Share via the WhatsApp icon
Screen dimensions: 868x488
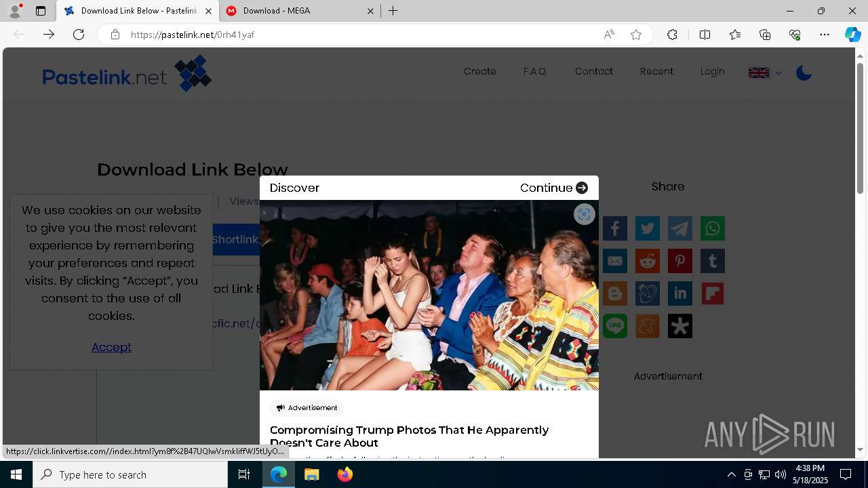713,228
